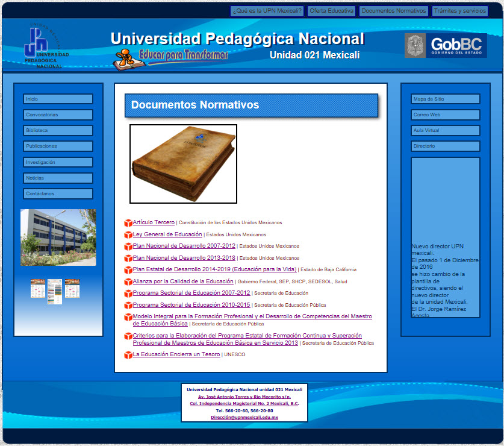Click cube icon beside Criterios para la Elaboración

click(x=128, y=336)
